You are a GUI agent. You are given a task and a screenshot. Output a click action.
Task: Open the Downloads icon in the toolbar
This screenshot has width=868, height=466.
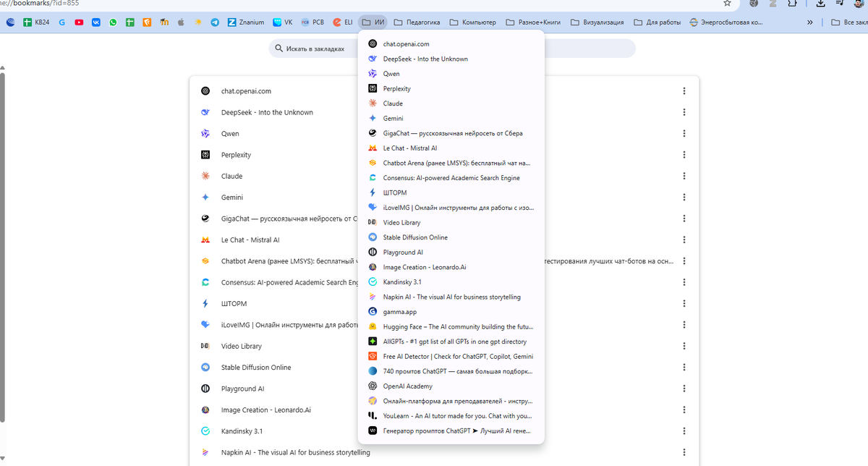pos(820,4)
